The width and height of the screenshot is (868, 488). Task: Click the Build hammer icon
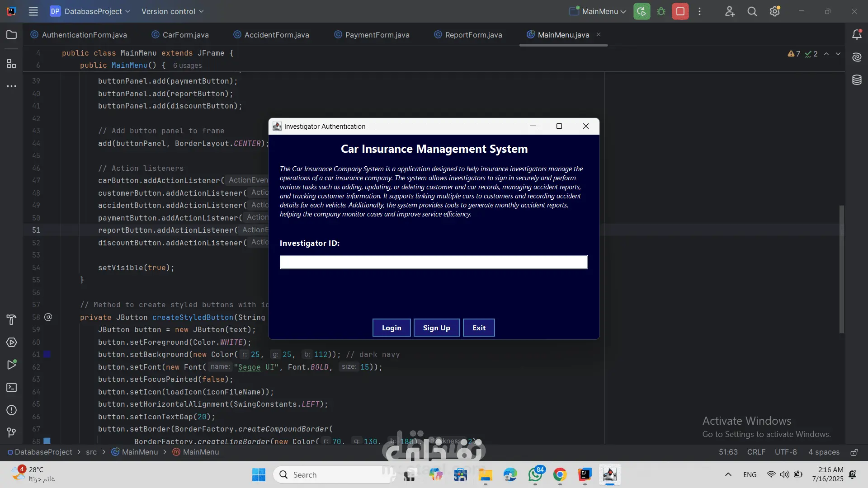11,320
